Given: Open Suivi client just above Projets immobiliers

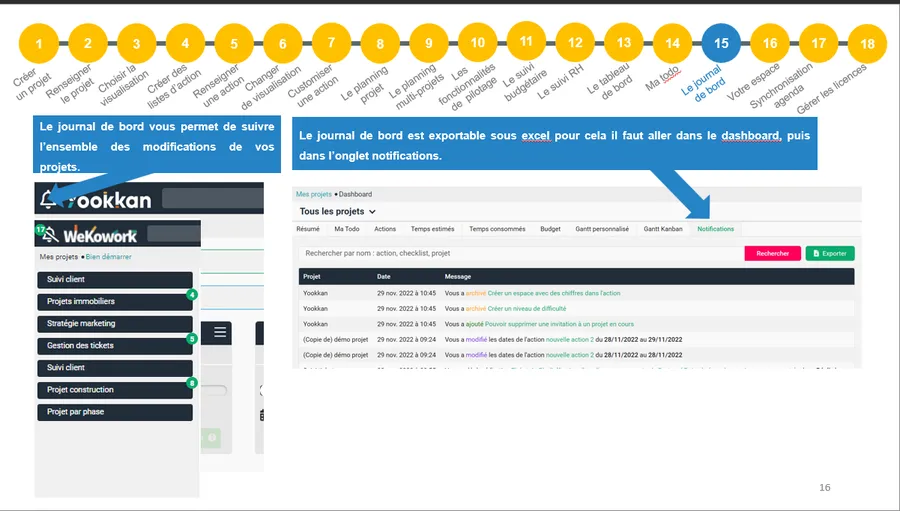Looking at the screenshot, I should pyautogui.click(x=115, y=280).
